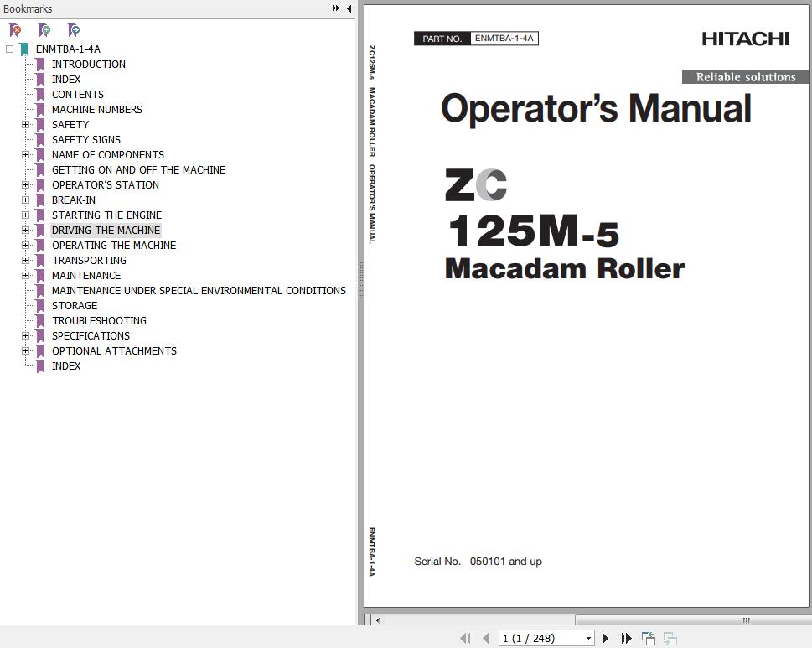
Task: Click the CONTENTS bookmark ribbon icon
Action: (x=40, y=94)
